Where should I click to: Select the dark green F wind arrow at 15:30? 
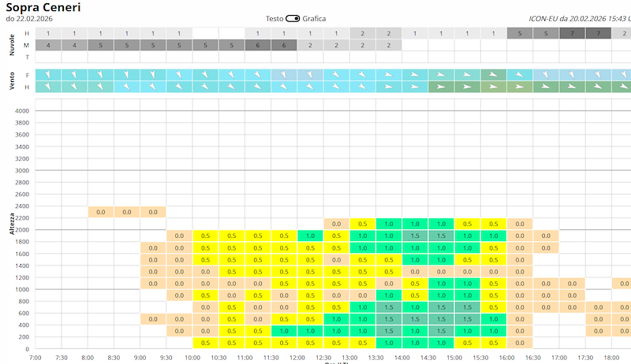pos(494,75)
